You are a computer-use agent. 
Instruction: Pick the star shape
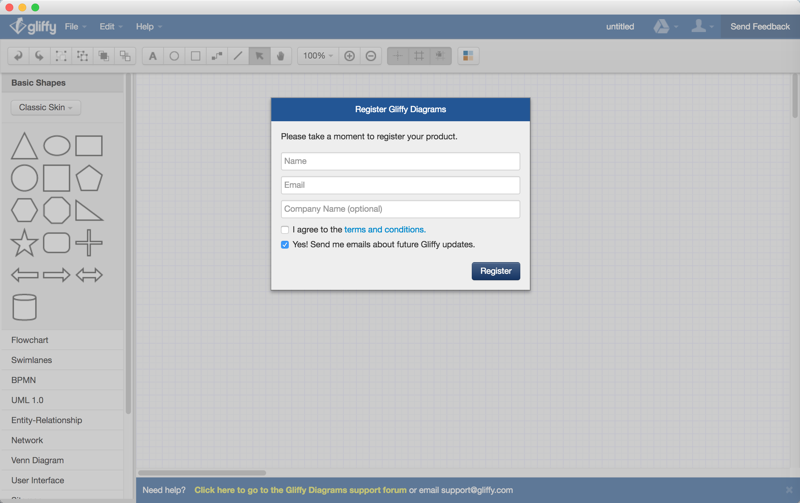(x=24, y=242)
